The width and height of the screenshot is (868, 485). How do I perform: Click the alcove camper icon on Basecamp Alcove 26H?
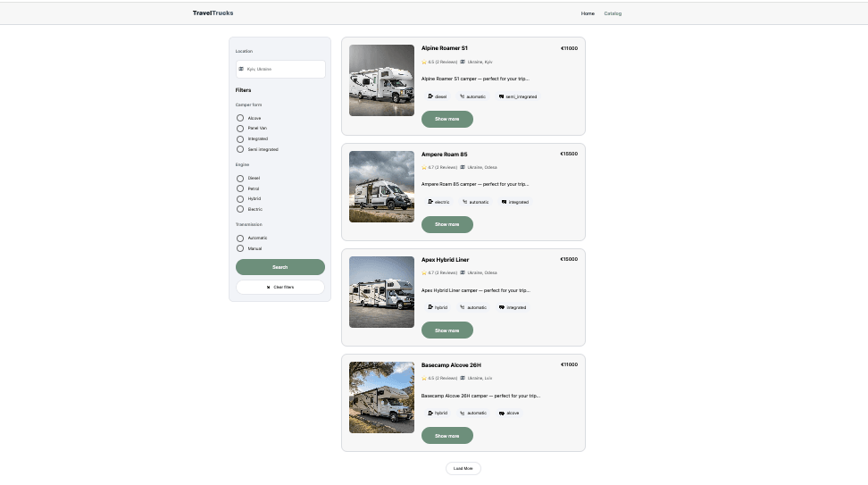502,413
